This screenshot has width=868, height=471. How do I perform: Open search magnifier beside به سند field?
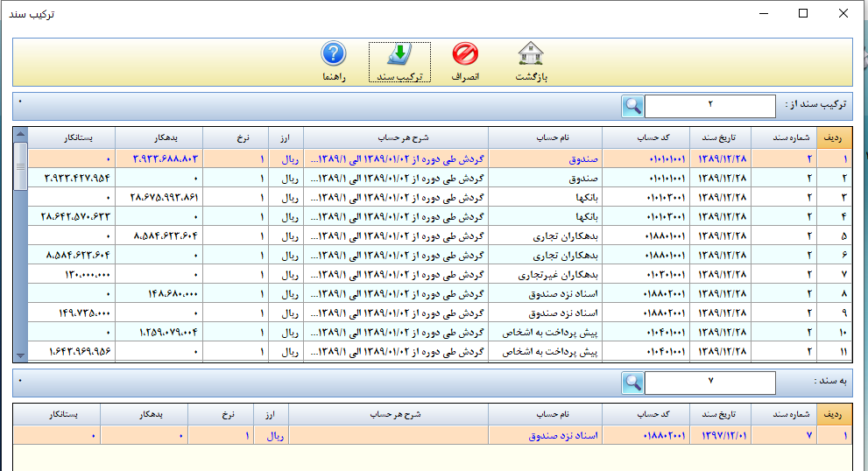[x=632, y=383]
